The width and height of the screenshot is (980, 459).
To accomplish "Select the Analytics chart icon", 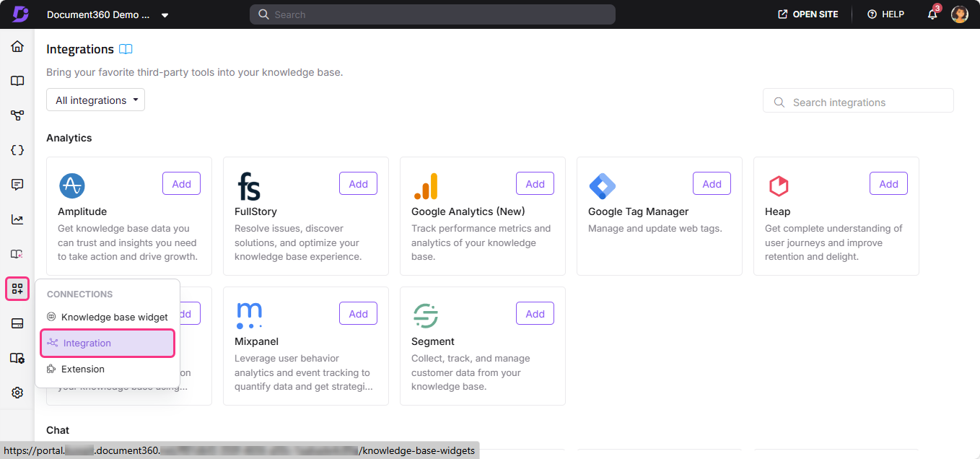I will pyautogui.click(x=17, y=219).
